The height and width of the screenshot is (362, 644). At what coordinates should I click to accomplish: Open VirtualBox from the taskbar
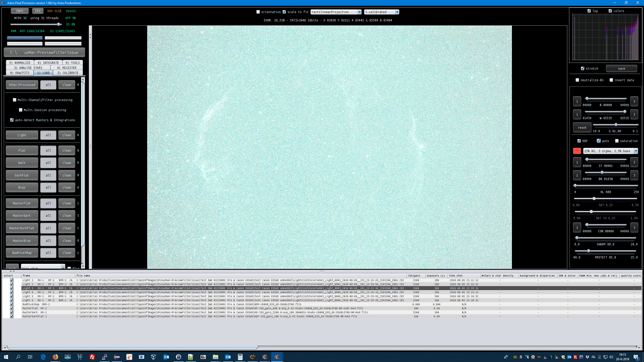[x=153, y=357]
